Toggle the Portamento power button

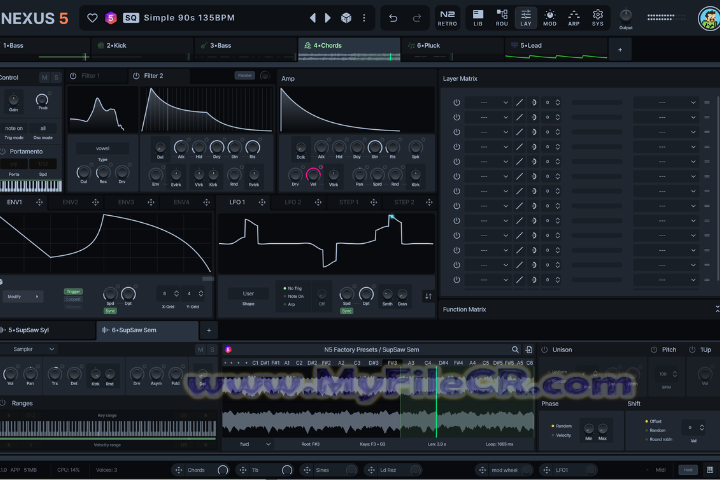(x=2, y=151)
